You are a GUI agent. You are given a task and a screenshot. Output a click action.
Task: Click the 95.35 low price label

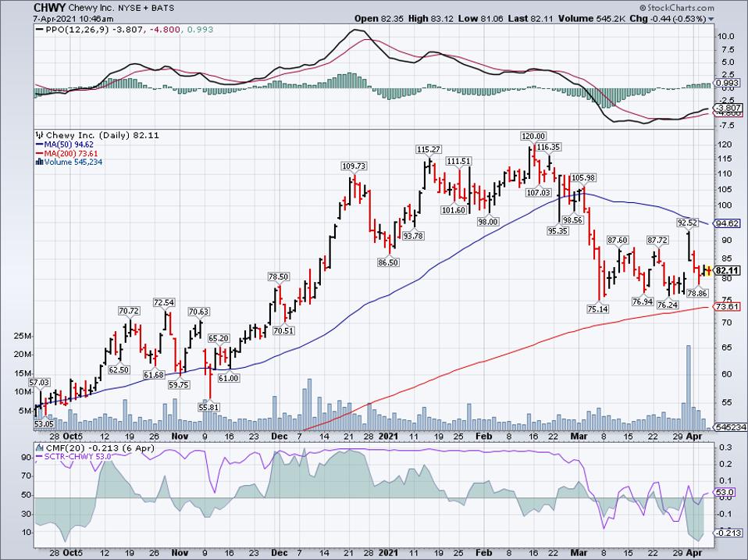pos(558,230)
